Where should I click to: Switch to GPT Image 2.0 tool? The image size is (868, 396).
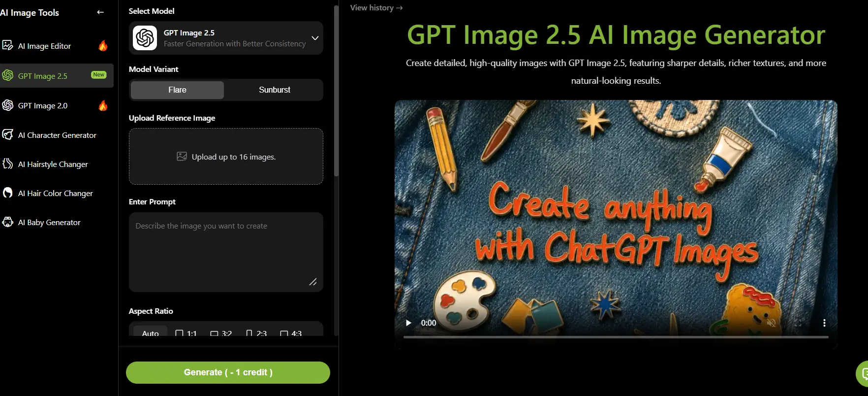pyautogui.click(x=57, y=105)
